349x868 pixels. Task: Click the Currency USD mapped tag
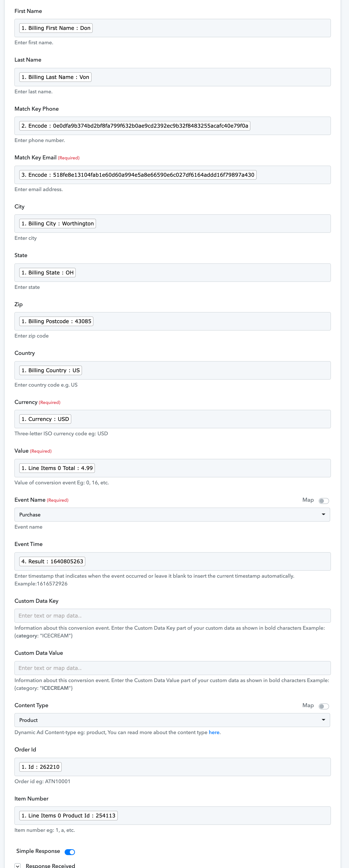click(x=45, y=419)
